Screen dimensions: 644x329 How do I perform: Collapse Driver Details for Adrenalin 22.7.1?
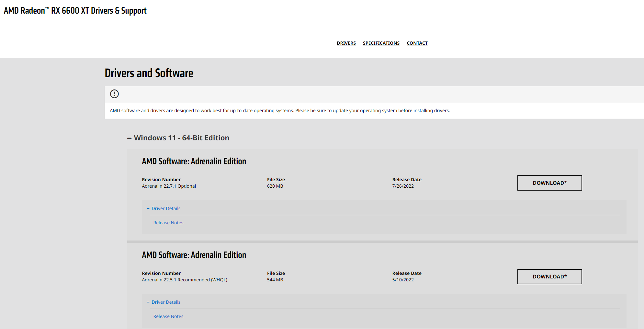point(164,208)
